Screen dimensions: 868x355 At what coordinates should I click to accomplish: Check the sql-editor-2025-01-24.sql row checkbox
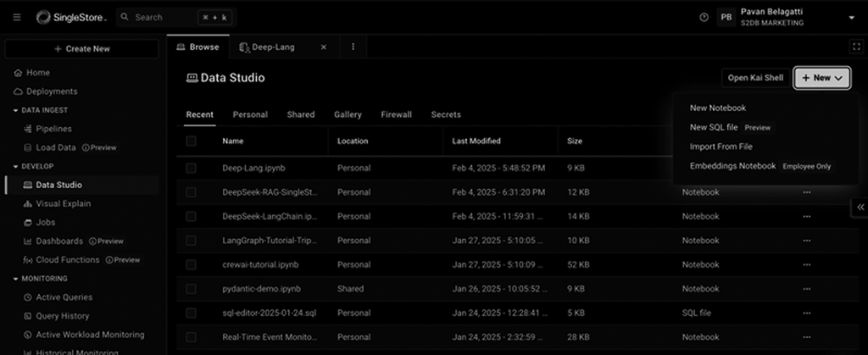coord(191,313)
